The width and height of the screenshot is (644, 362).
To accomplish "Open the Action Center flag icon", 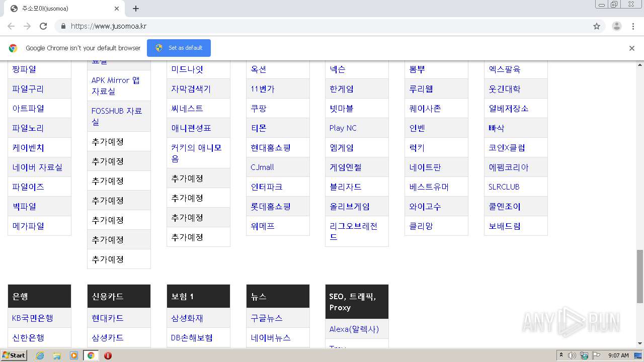I will (x=596, y=355).
